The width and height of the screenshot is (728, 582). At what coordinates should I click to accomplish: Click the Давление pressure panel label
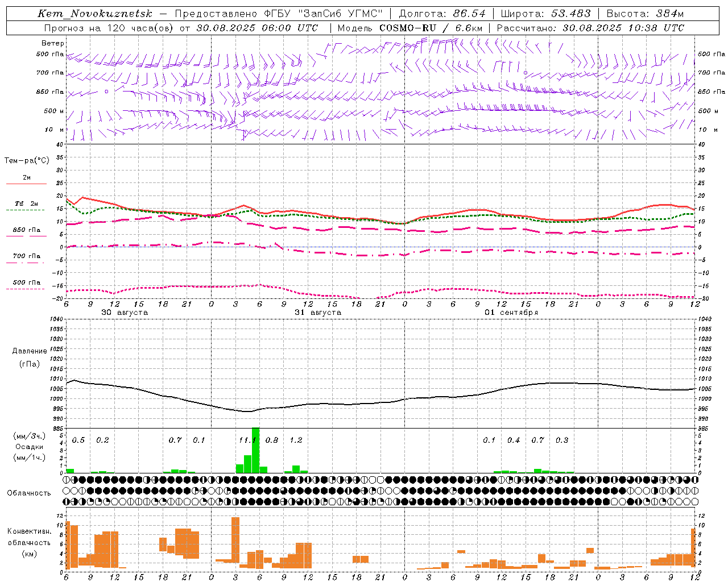click(x=30, y=351)
